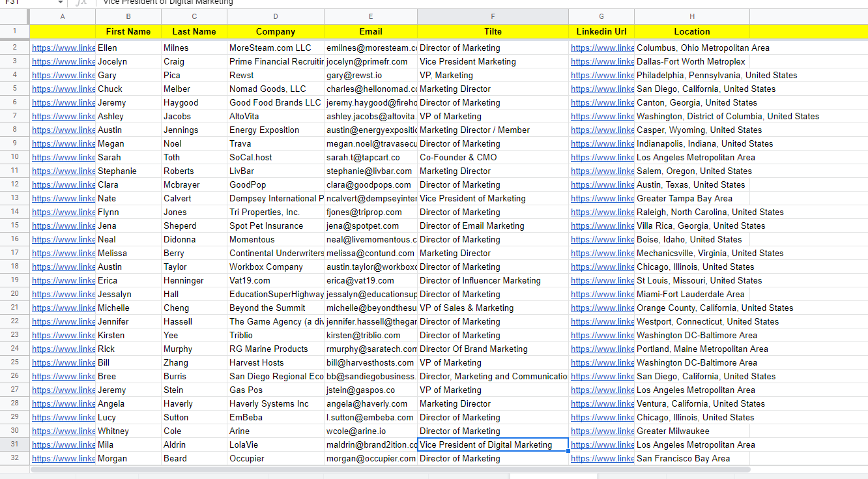Click the Linkedin Url header cell
Screen dimensions: 868x479
pos(601,31)
